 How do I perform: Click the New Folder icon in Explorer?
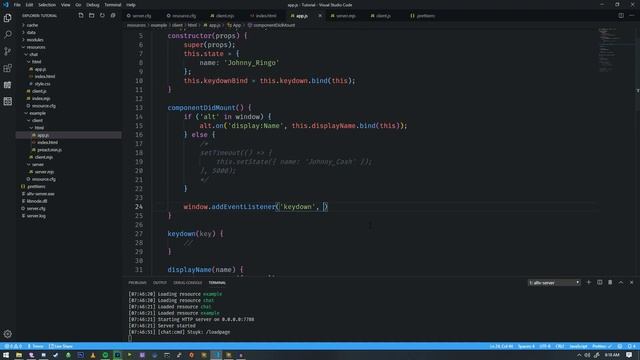(x=91, y=16)
